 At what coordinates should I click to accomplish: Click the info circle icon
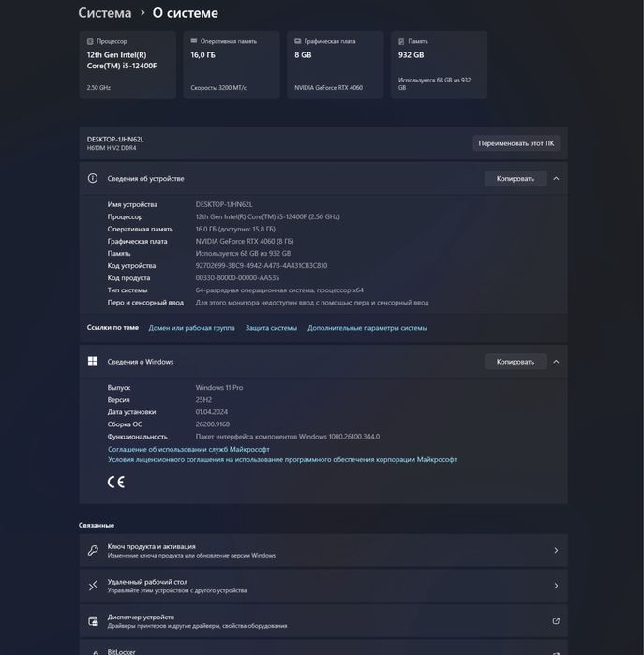click(93, 178)
